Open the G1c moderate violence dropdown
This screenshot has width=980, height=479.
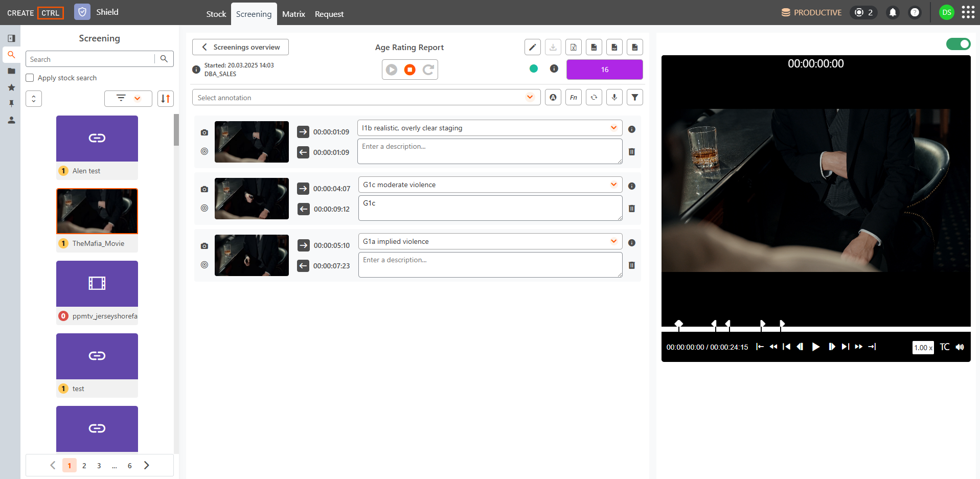490,185
